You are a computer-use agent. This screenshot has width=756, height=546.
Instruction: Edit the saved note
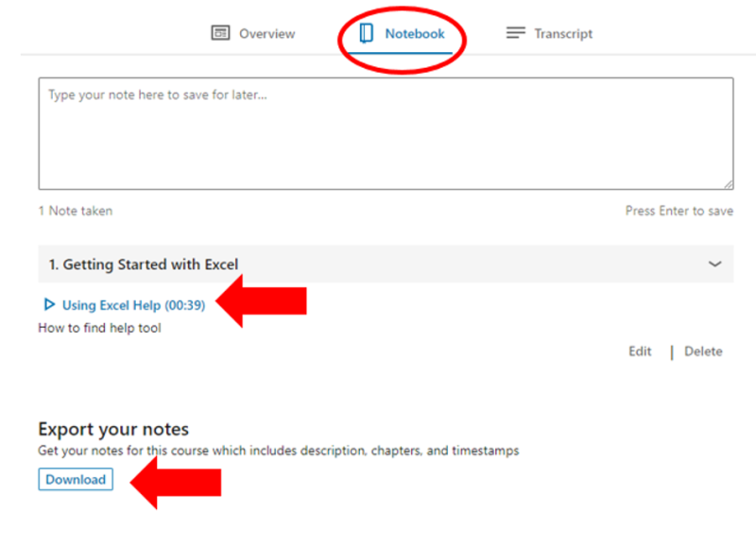(x=640, y=351)
